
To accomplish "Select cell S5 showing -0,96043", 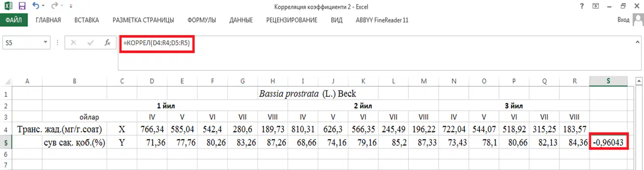I will click(608, 143).
